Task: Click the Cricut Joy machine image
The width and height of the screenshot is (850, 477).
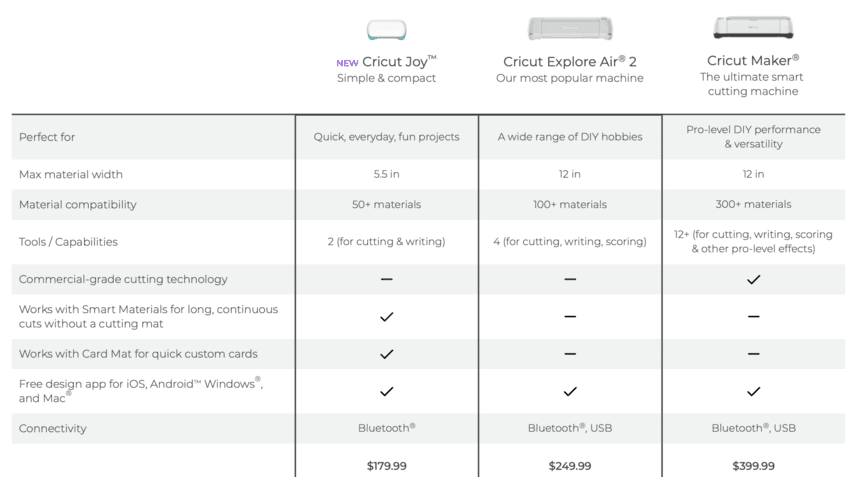Action: (x=386, y=30)
